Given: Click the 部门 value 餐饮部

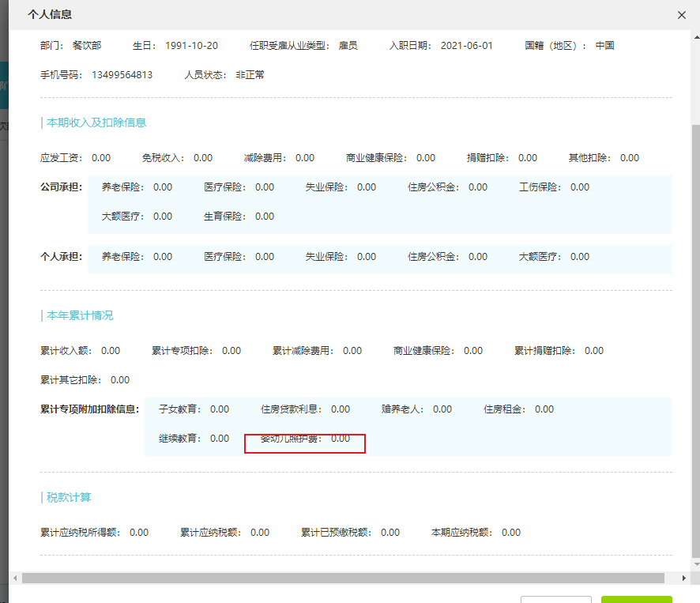Looking at the screenshot, I should coord(87,46).
